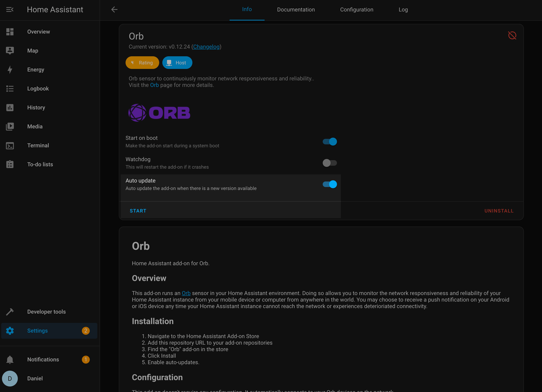Select the Energy lightning icon in the sidebar
The width and height of the screenshot is (542, 392).
coord(10,70)
